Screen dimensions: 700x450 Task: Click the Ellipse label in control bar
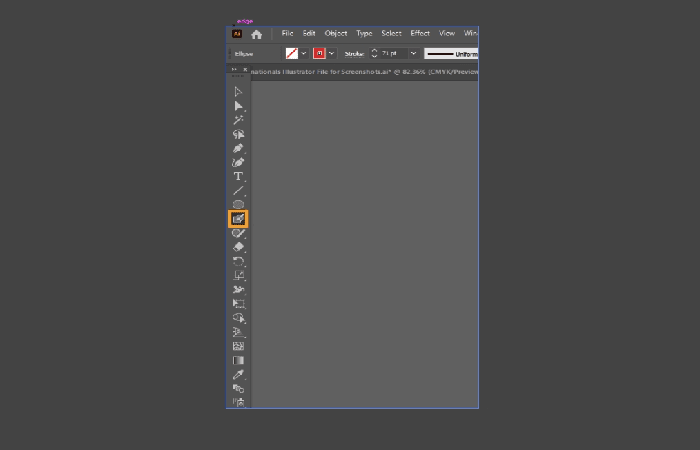(244, 54)
